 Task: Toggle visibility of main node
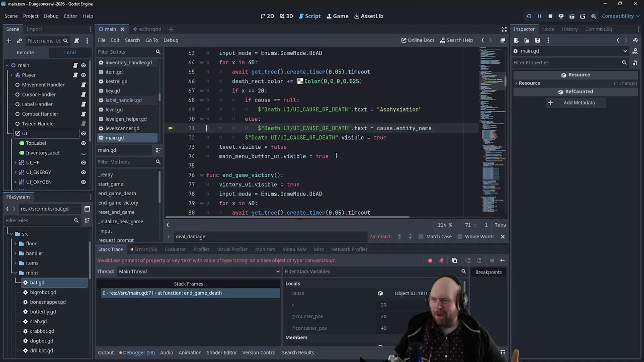84,65
